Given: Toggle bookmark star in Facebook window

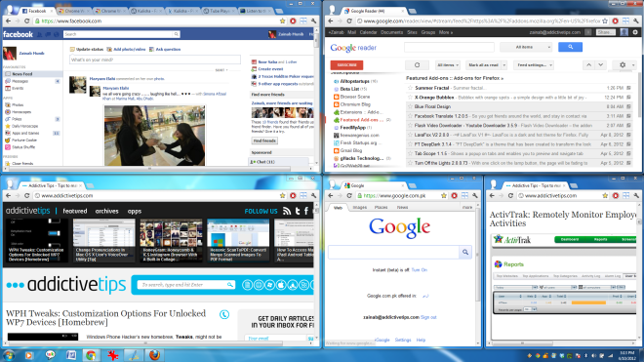Looking at the screenshot, I should [x=283, y=20].
